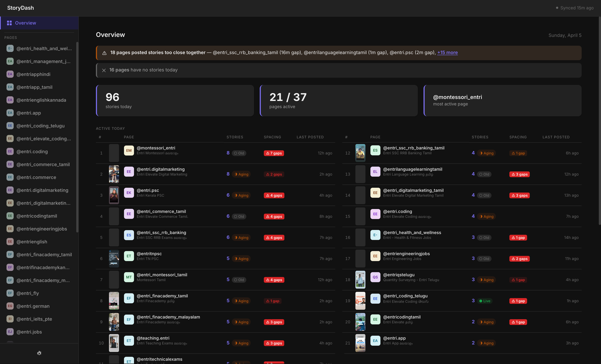Image resolution: width=601 pixels, height=364 pixels.
Task: Click the @entri_ssc_rrb_banking_tamil story thumbnail
Action: point(360,153)
